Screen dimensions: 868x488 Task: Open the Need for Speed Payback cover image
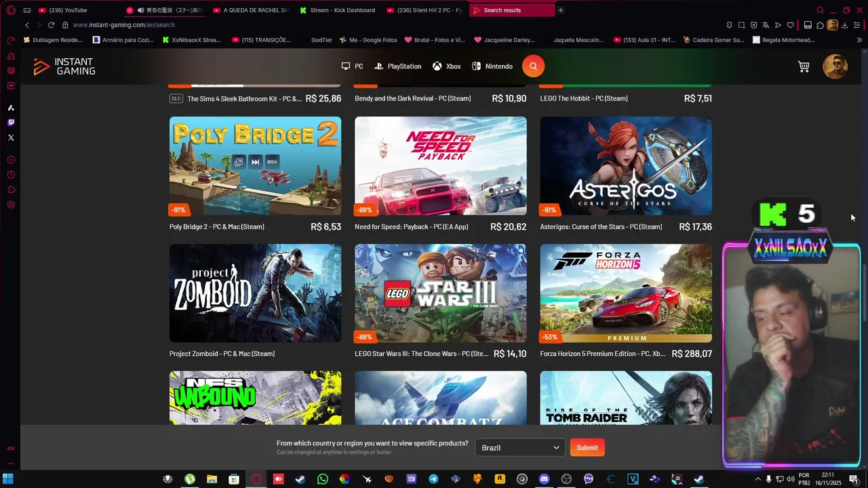(441, 166)
